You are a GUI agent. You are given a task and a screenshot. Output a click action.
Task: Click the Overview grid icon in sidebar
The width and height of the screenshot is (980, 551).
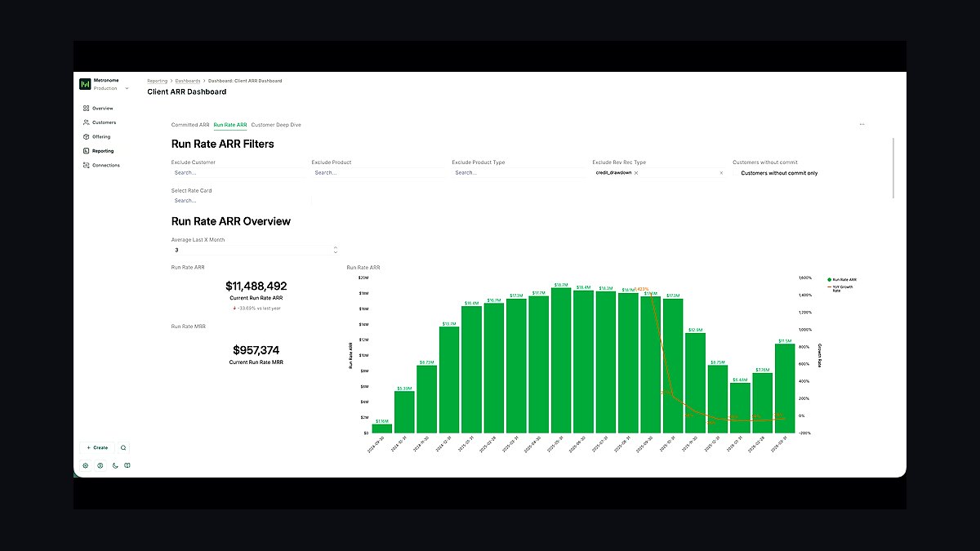coord(86,108)
